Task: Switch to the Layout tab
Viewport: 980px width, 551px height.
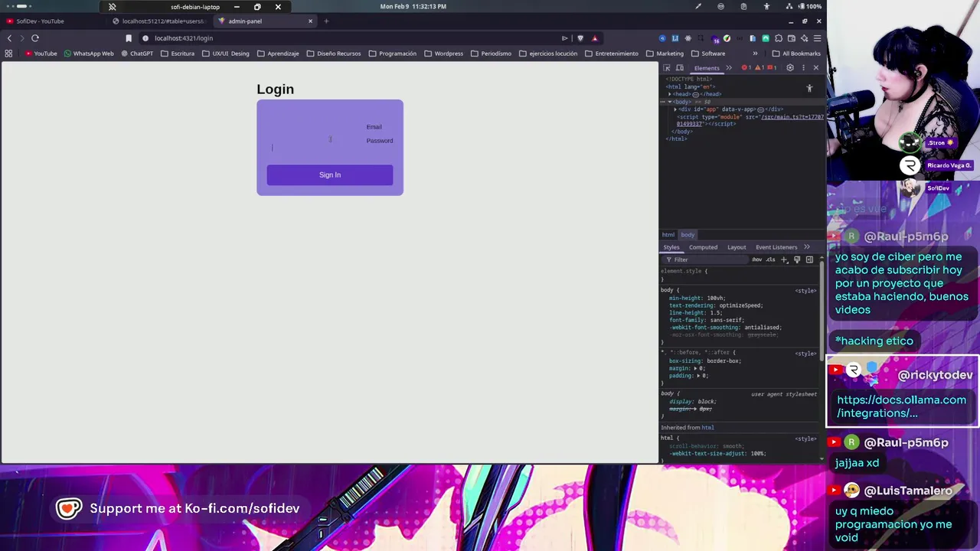Action: click(x=737, y=247)
